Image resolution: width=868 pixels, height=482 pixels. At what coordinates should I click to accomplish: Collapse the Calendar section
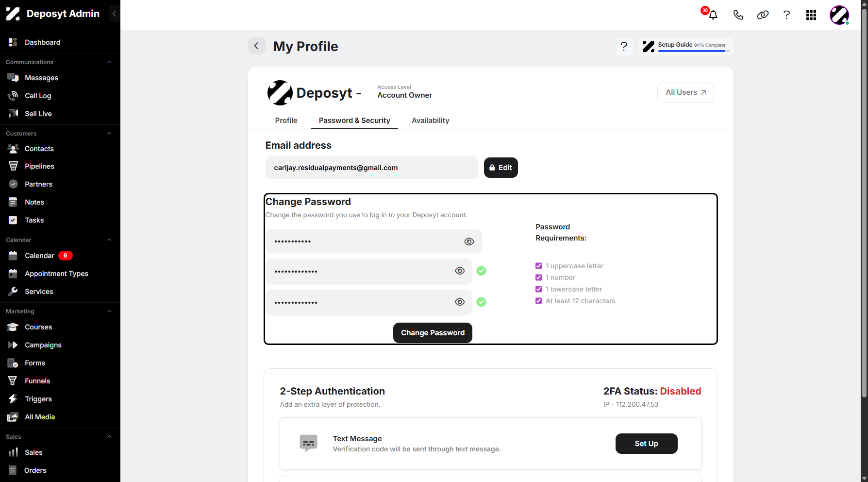[x=109, y=240]
